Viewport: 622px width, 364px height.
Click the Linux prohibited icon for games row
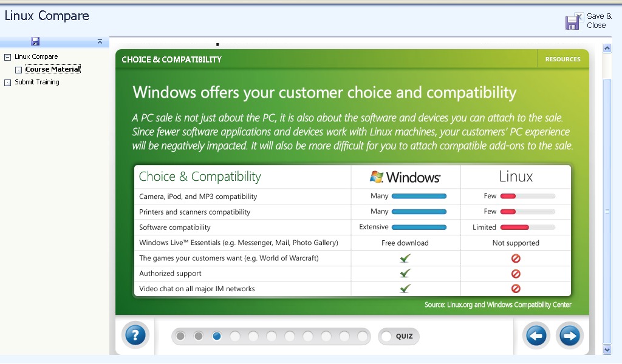click(x=516, y=258)
